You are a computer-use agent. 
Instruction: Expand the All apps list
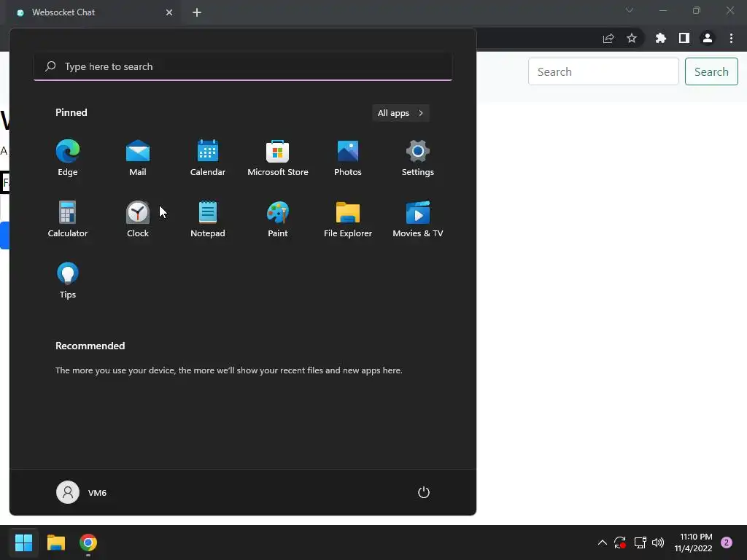(400, 113)
